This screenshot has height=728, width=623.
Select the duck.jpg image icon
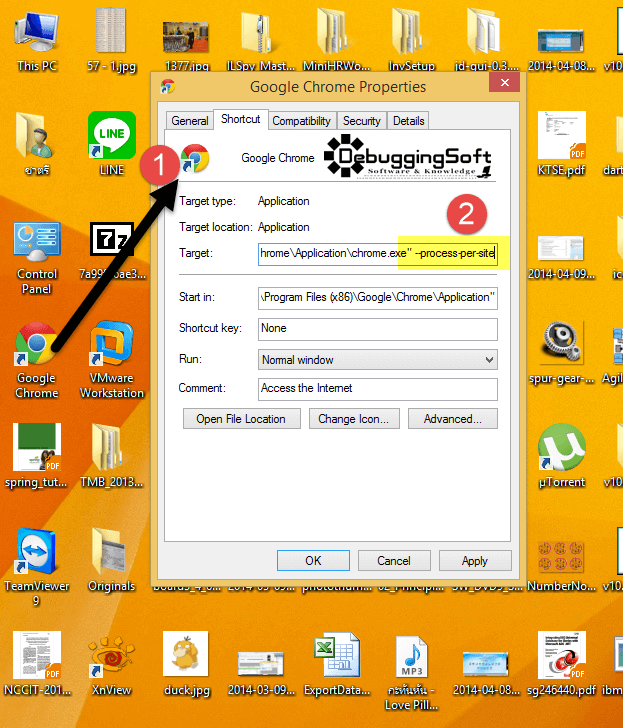coord(186,654)
